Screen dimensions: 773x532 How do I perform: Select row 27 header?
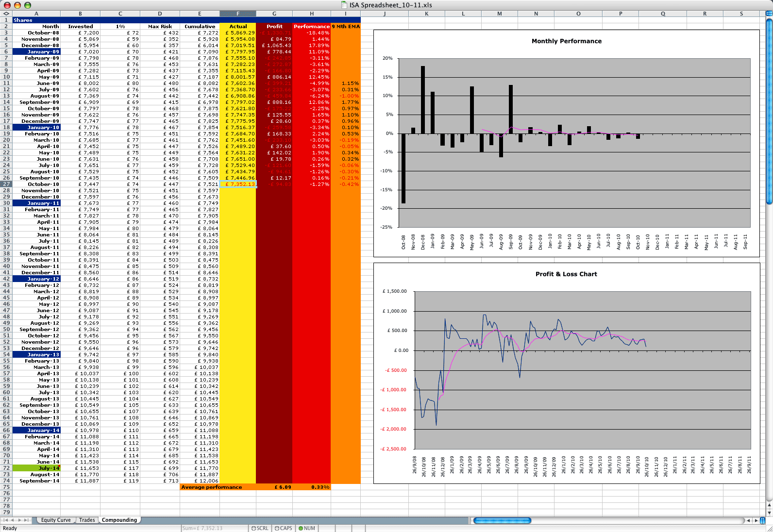tap(6, 184)
